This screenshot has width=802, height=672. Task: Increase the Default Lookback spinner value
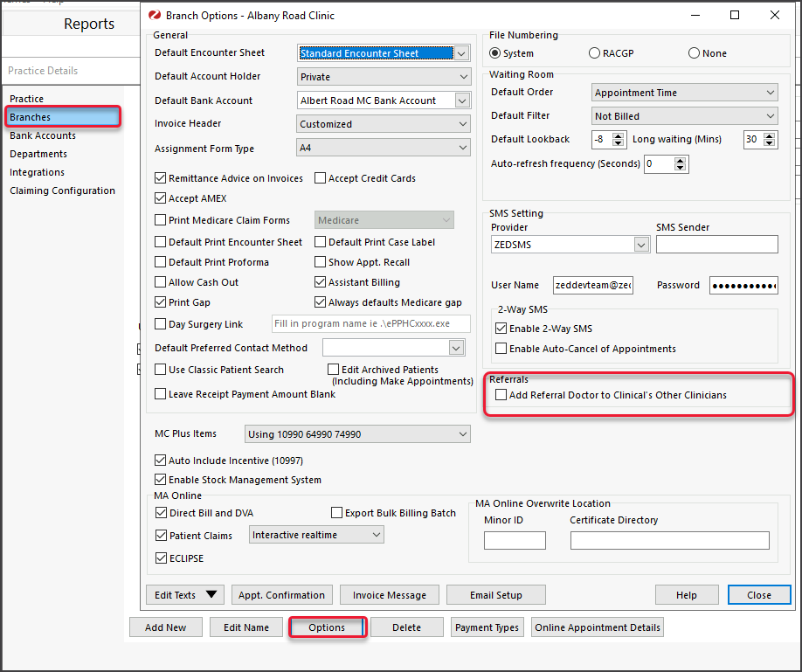619,135
